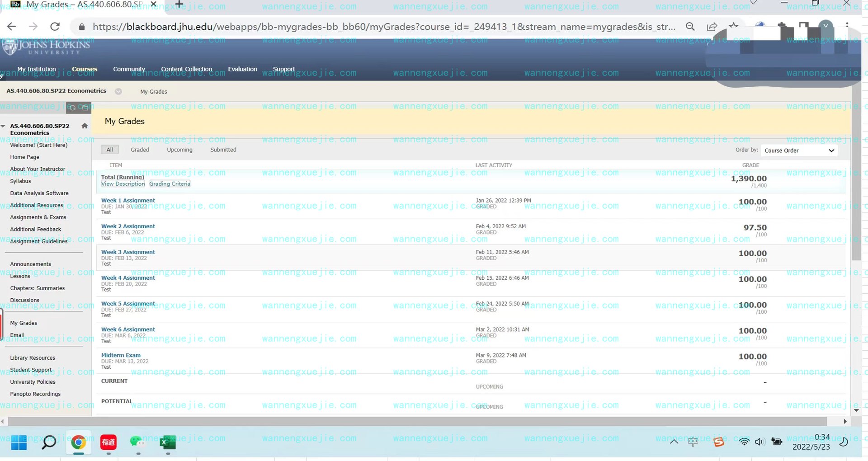Viewport: 868px width, 461px height.
Task: Open the My Institution tab
Action: point(37,69)
